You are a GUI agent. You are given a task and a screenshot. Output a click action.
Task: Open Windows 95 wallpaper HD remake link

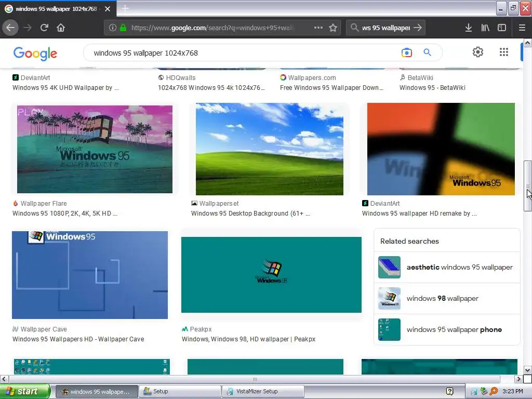[x=419, y=214]
